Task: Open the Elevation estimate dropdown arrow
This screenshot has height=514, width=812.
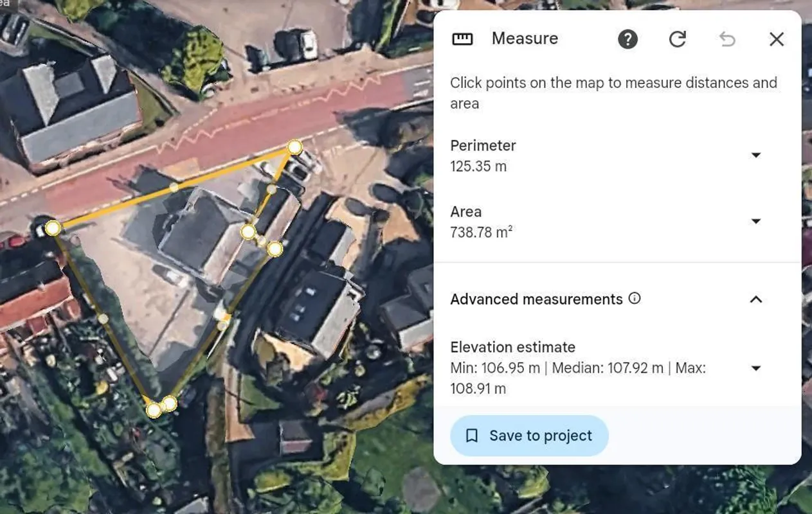Action: pyautogui.click(x=756, y=368)
